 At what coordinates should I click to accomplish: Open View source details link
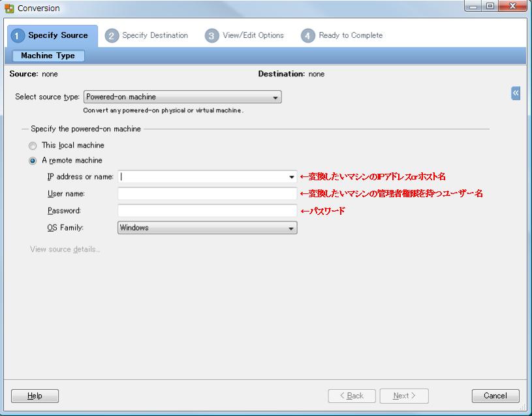click(65, 249)
